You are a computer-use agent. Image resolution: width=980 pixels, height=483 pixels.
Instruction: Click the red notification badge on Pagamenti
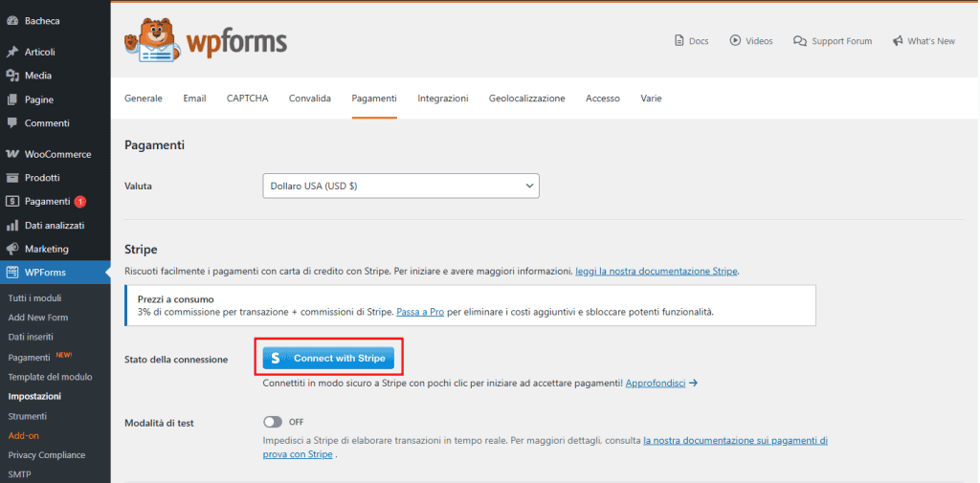point(79,202)
